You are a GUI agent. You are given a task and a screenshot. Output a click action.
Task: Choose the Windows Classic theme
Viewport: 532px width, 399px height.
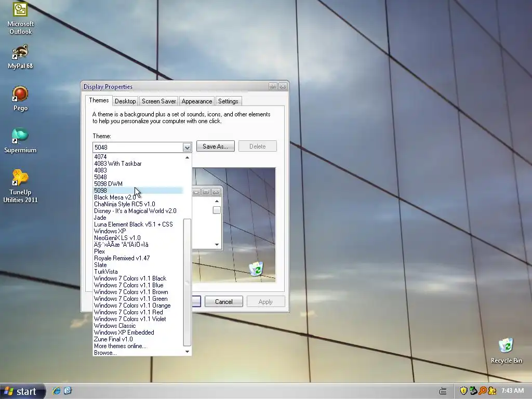click(x=138, y=326)
